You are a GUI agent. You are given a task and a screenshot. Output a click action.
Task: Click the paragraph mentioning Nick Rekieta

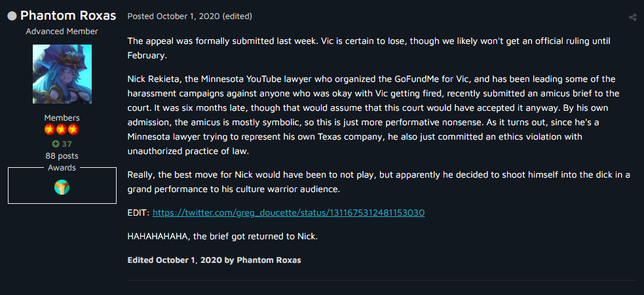coord(373,115)
